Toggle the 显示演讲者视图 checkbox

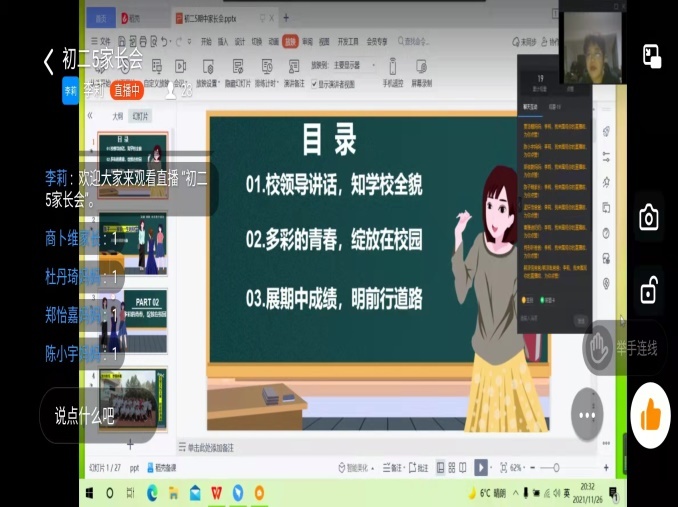315,84
